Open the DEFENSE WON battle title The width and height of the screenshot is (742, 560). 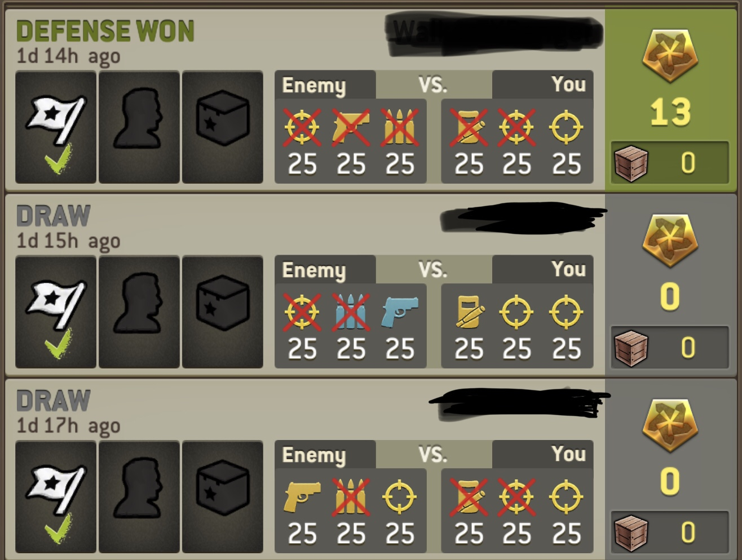tap(105, 31)
